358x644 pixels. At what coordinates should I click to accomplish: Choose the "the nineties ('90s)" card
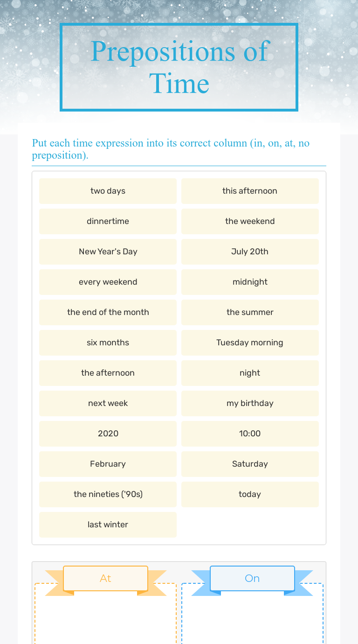(x=108, y=494)
